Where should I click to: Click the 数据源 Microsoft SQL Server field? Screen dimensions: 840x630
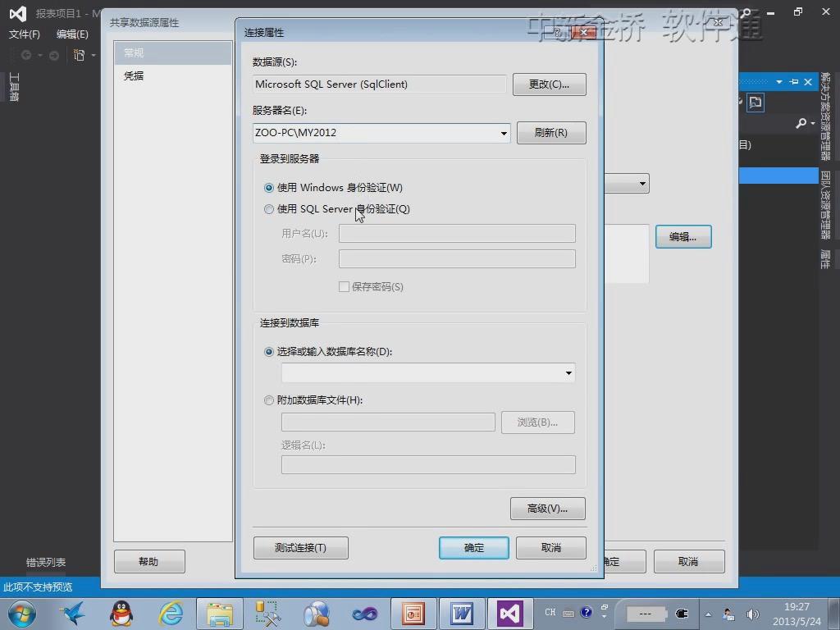(379, 84)
